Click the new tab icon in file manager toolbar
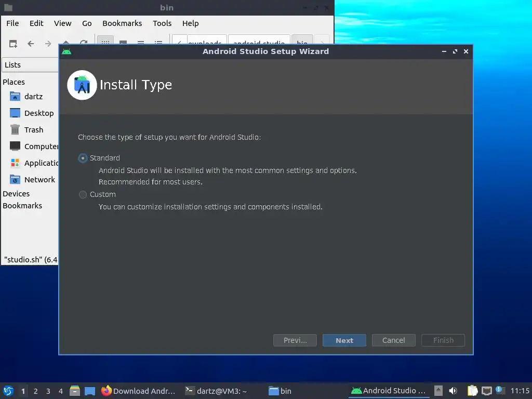Image resolution: width=532 pixels, height=399 pixels. pos(13,44)
